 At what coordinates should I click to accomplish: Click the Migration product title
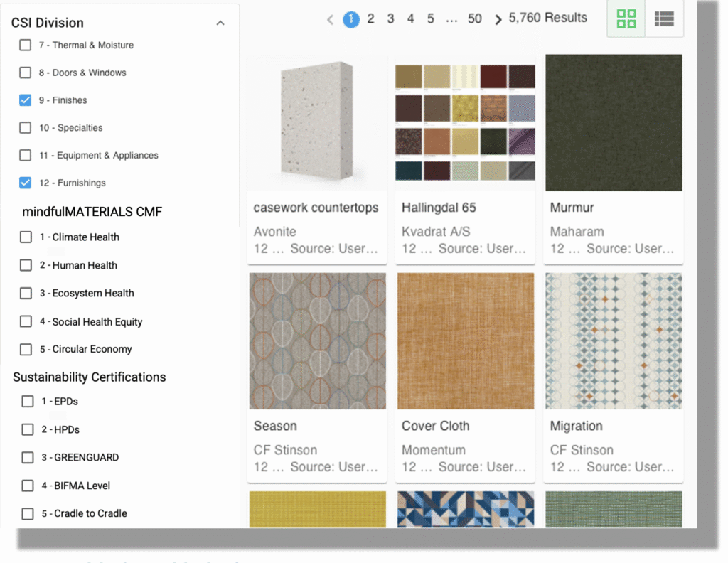[x=576, y=426]
